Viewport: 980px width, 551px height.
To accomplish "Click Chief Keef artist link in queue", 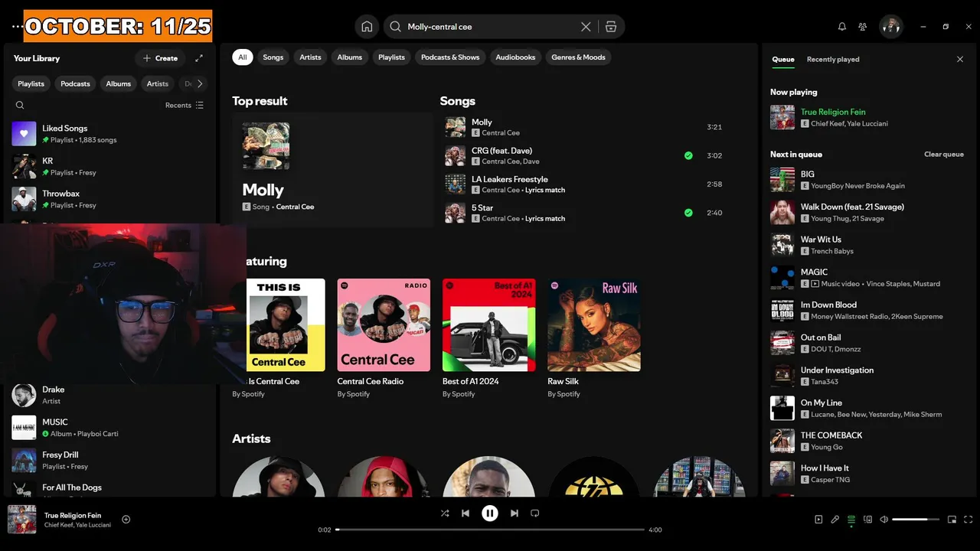I will pos(828,124).
